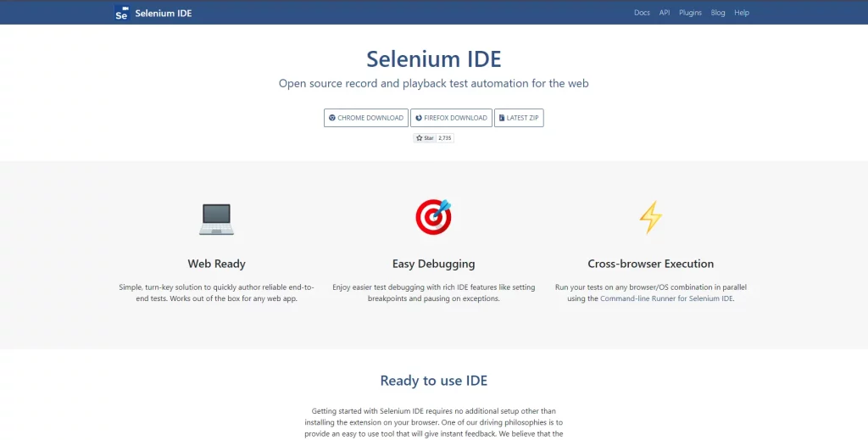
Task: Download the Latest Zip
Action: click(519, 118)
